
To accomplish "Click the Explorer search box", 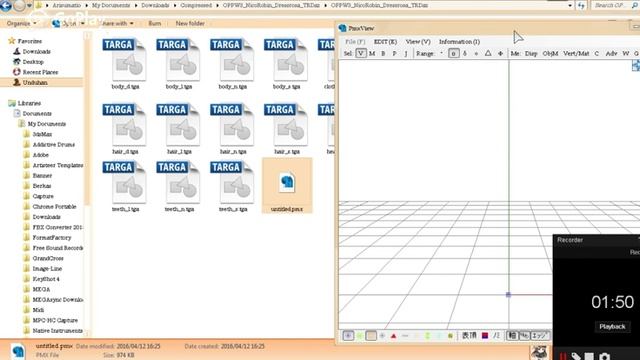I will (616, 5).
